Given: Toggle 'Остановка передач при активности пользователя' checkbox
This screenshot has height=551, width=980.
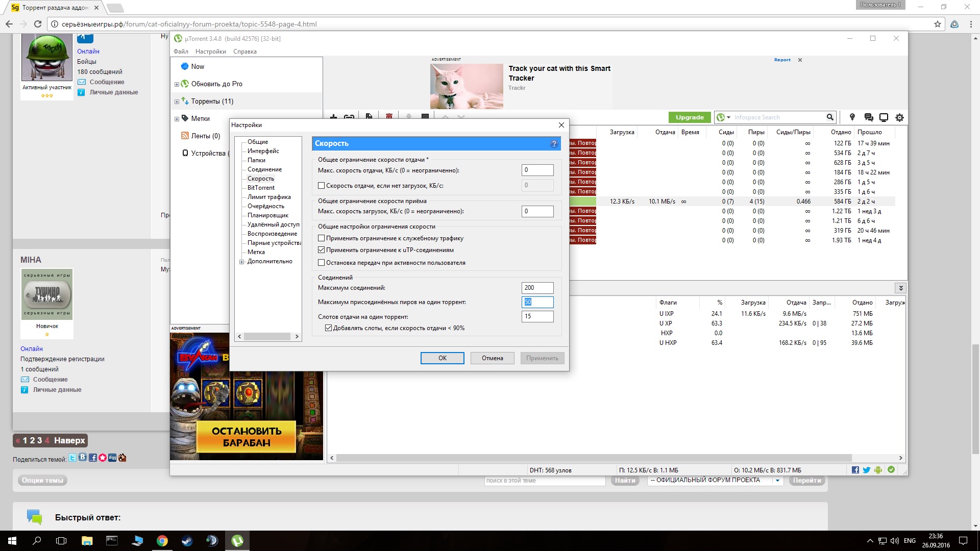Looking at the screenshot, I should (322, 263).
